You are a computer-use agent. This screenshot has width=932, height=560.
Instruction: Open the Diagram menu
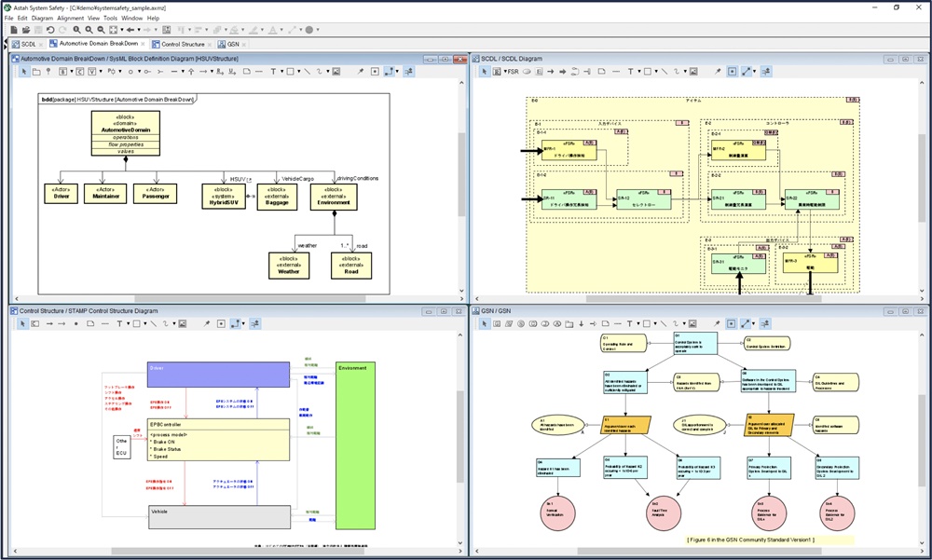coord(42,18)
